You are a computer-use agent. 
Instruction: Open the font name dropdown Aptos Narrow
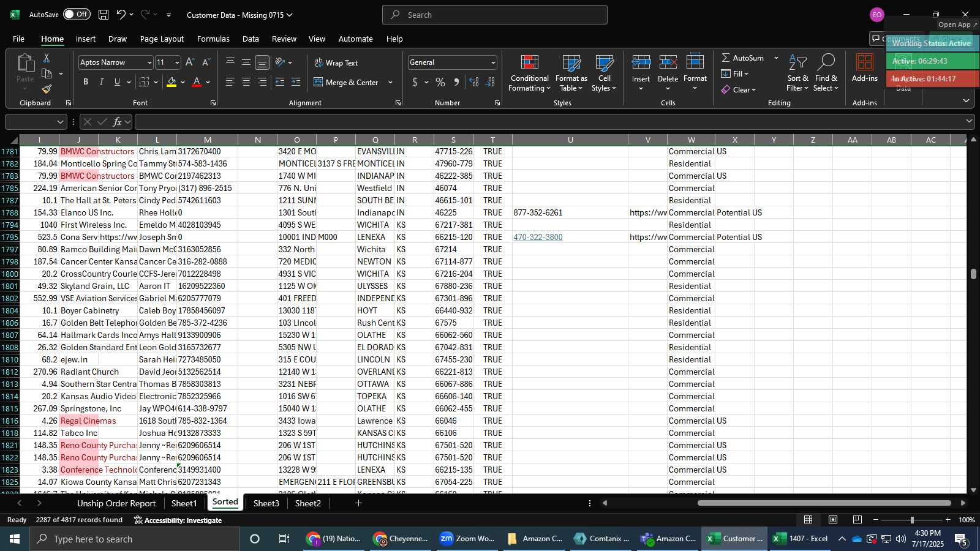(149, 62)
